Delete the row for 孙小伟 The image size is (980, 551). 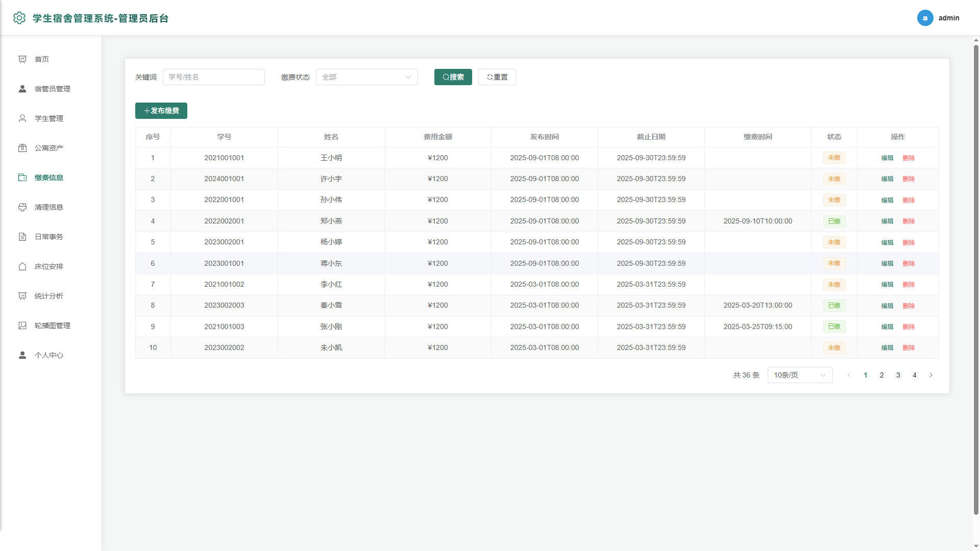[909, 200]
